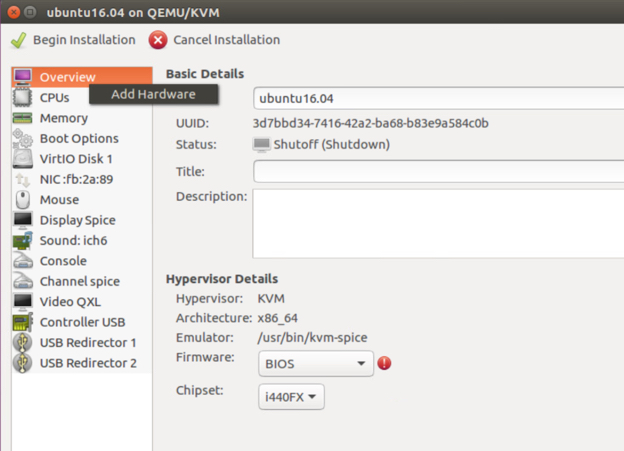Image resolution: width=624 pixels, height=451 pixels.
Task: Click the Shutoff status monitor icon
Action: click(261, 144)
